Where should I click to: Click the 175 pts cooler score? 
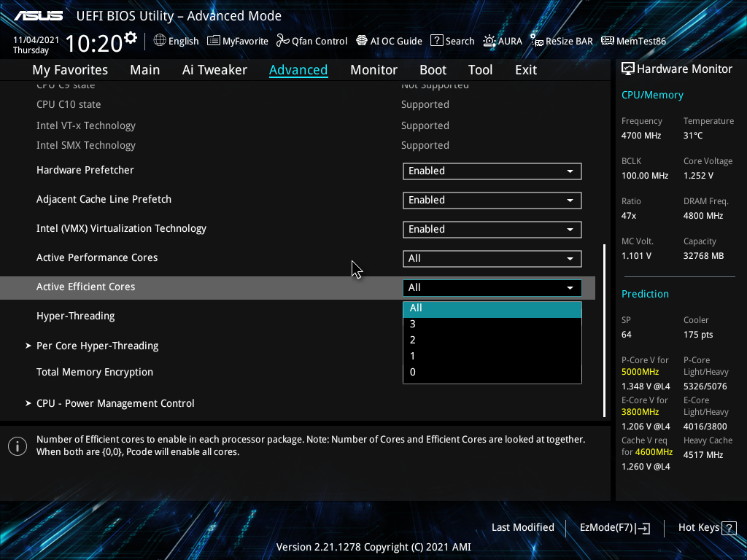[x=698, y=335]
